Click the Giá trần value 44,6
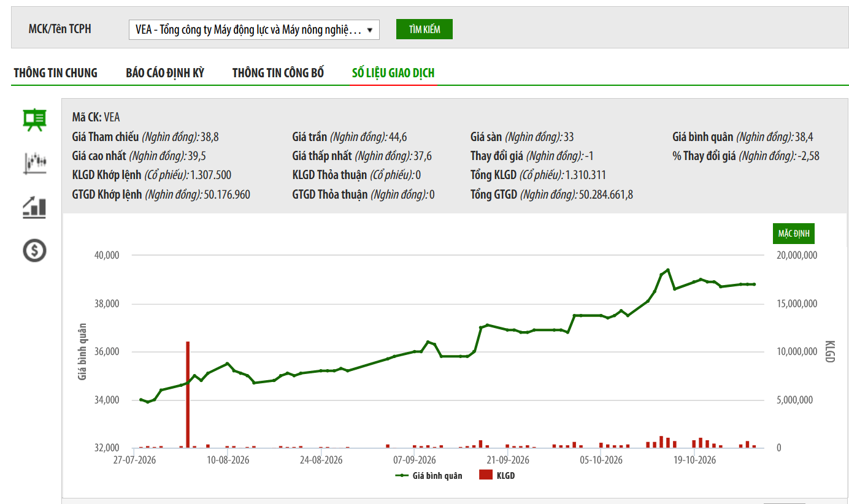The height and width of the screenshot is (504, 849). tap(398, 137)
